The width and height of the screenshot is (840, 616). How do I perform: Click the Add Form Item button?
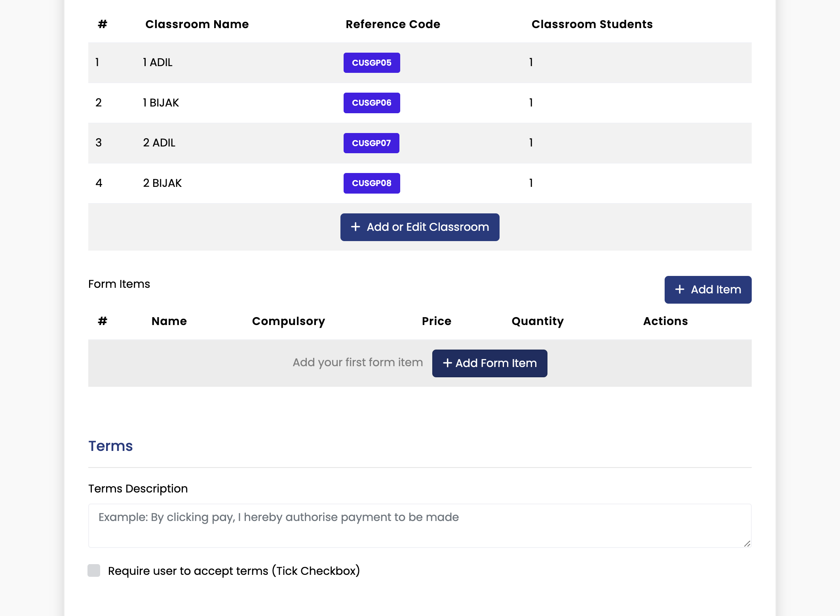pos(490,363)
